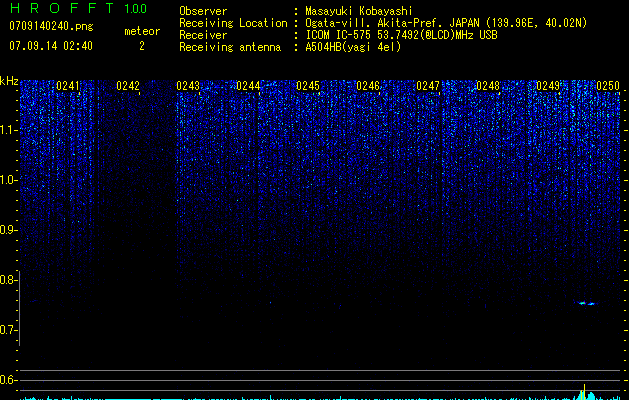Click the HROFFT 1.0.0 title text
The height and width of the screenshot is (400, 629).
(78, 8)
